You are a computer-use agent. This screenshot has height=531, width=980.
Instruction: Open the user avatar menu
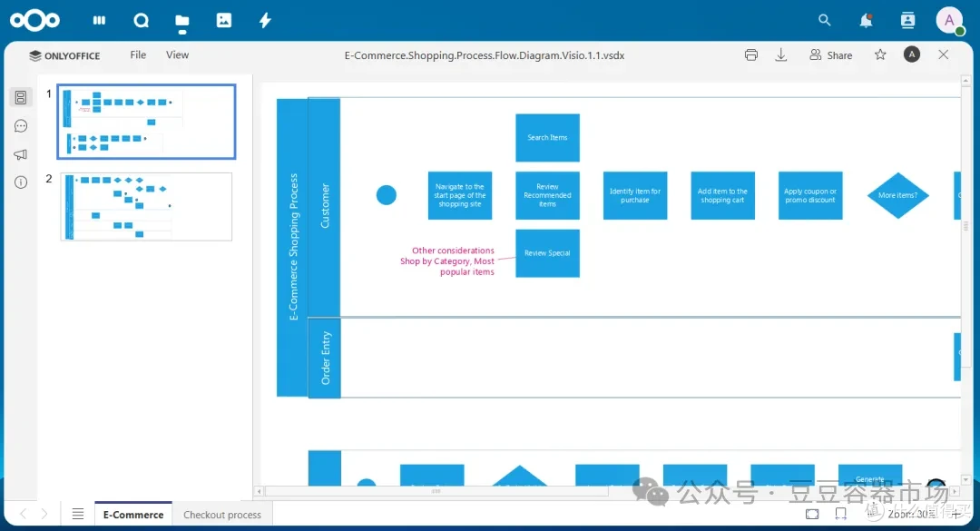[949, 21]
